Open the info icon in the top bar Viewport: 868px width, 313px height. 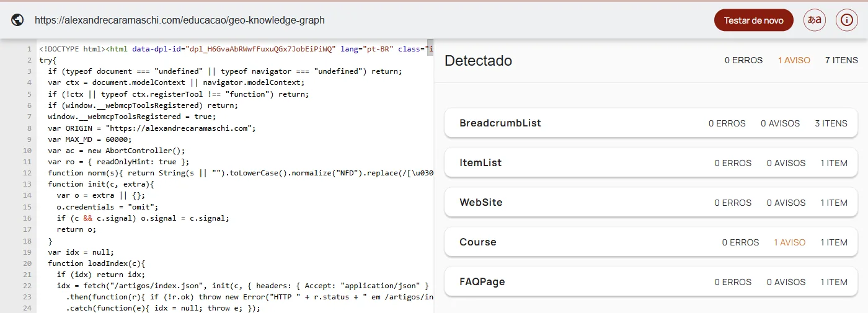tap(847, 20)
